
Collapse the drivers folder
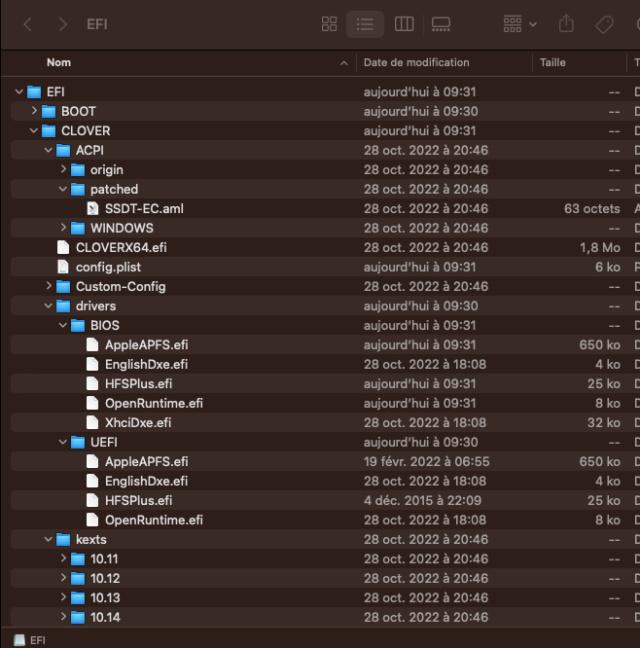point(48,306)
